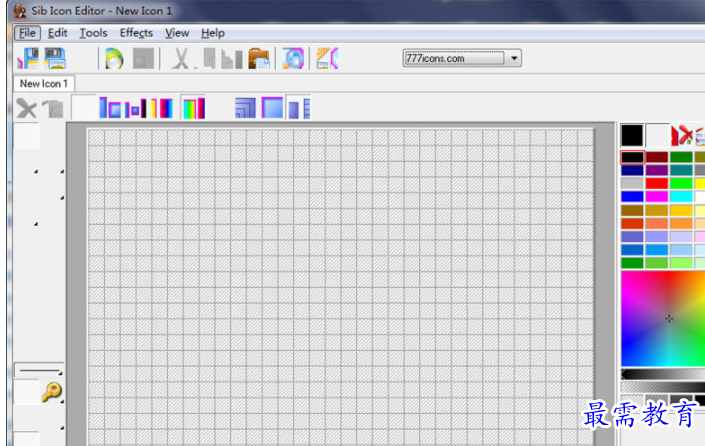The height and width of the screenshot is (446, 705).
Task: Pick the dark red palette swatch
Action: 656,157
